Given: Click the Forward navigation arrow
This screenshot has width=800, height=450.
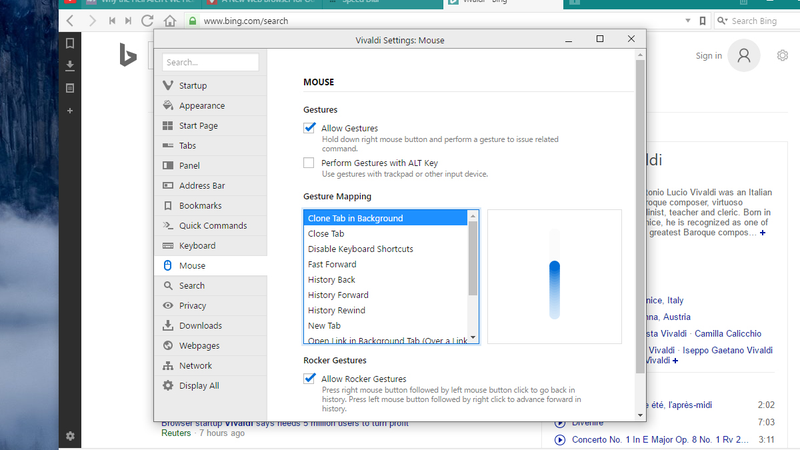Looking at the screenshot, I should tap(92, 21).
